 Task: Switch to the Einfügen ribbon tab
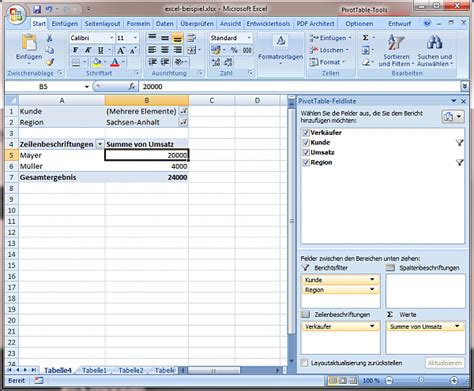click(65, 24)
